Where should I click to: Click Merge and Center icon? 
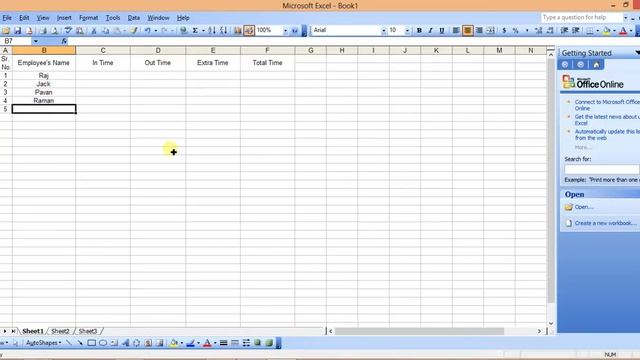coord(490,31)
